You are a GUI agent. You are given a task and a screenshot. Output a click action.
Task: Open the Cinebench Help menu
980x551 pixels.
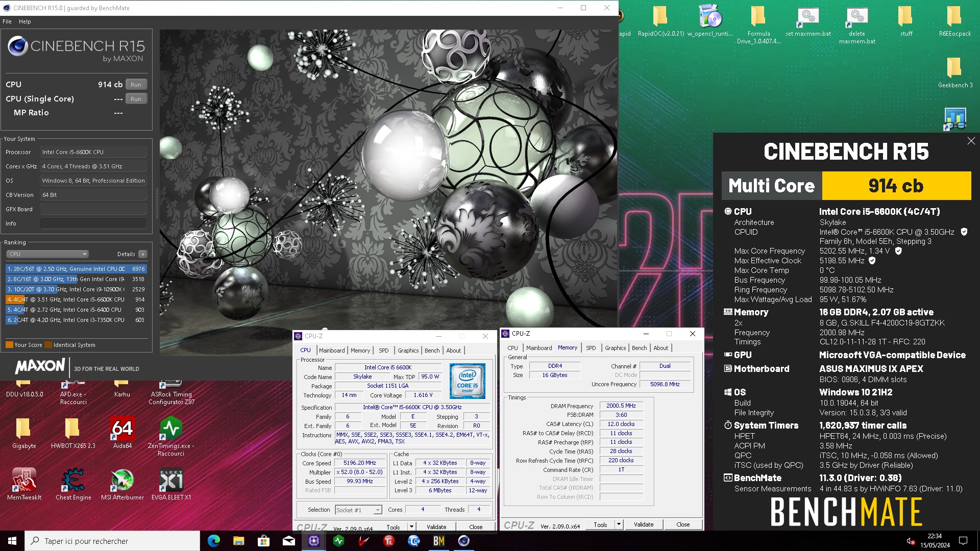pyautogui.click(x=25, y=21)
